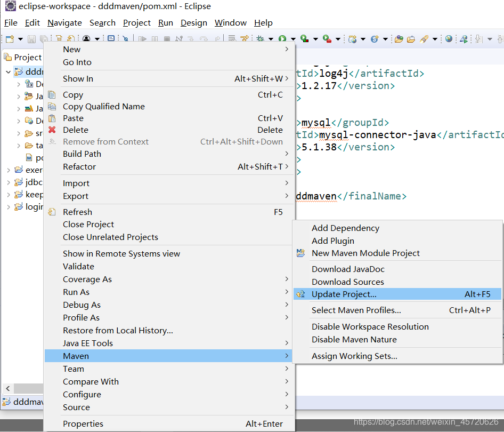Click the Disconnect toolbar icon

[x=179, y=39]
